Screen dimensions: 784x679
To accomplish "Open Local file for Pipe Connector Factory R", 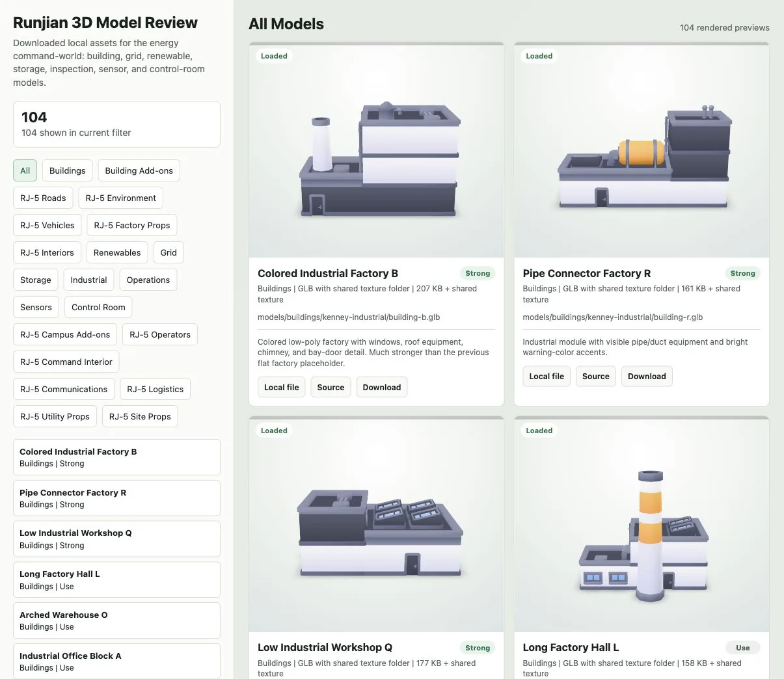I will pyautogui.click(x=547, y=376).
